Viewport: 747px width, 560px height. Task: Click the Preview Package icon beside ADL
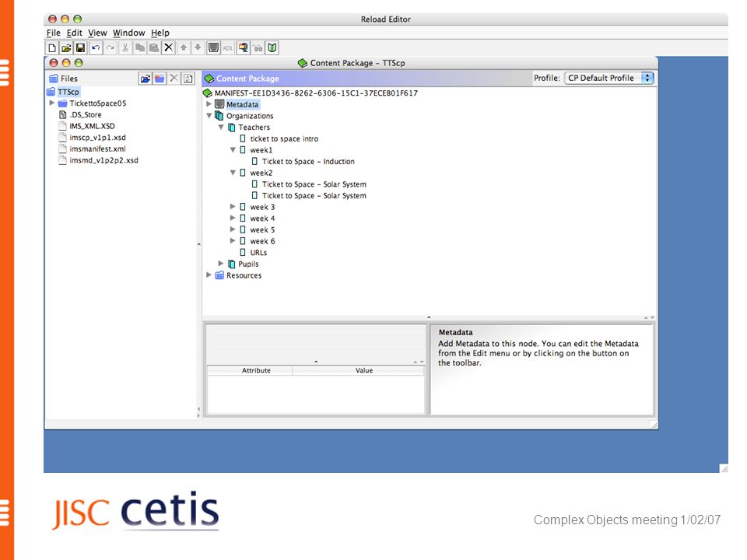click(x=244, y=48)
